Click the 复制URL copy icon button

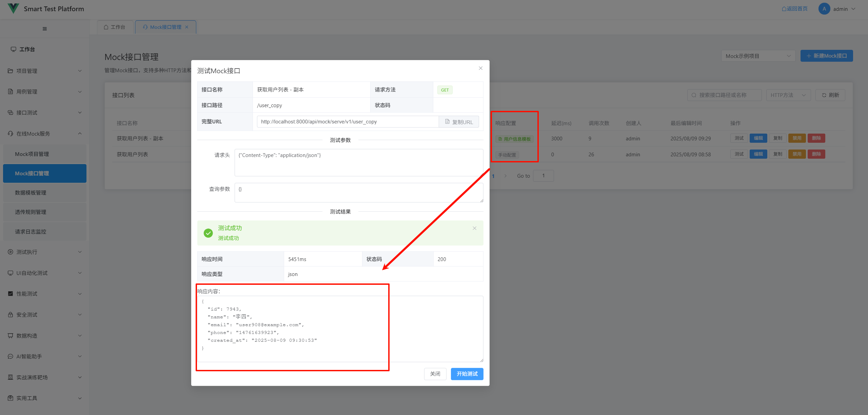tap(459, 122)
